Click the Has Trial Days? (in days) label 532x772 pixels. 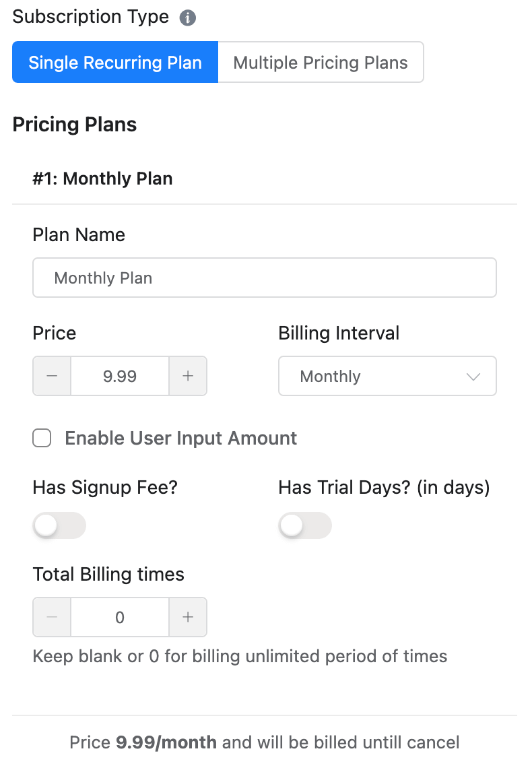[x=384, y=487]
